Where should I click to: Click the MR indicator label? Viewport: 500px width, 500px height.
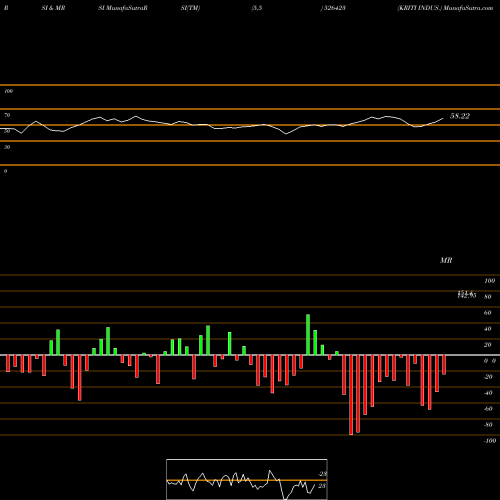click(x=446, y=260)
